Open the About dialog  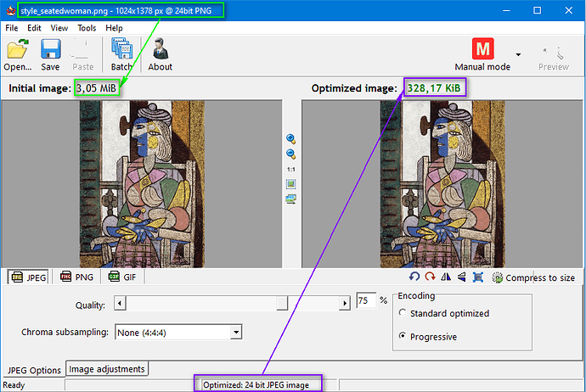[161, 54]
